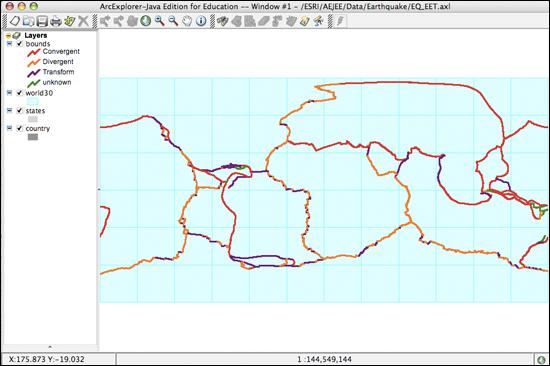550x366 pixels.
Task: Open the Find binoculars tool
Action: click(222, 21)
